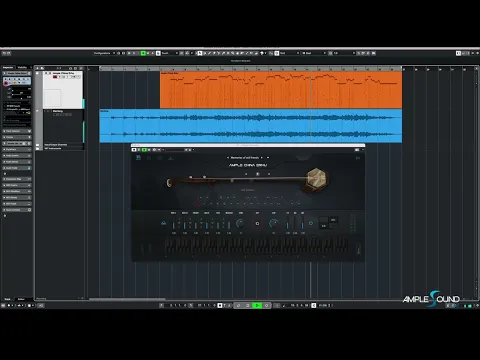Select the blue Mastering audio event
480x360 pixels.
[x=251, y=126]
